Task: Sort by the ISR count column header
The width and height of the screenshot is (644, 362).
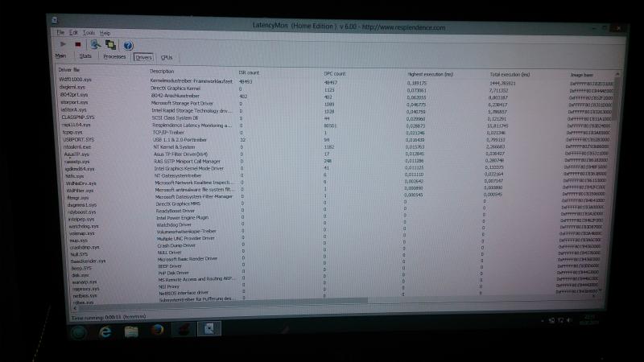Action: [249, 72]
